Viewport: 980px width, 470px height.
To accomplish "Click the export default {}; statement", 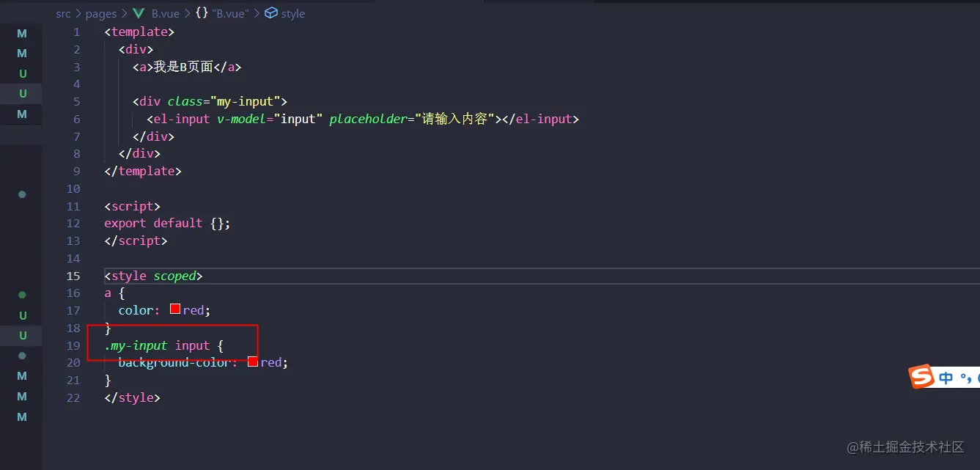I will coord(167,223).
